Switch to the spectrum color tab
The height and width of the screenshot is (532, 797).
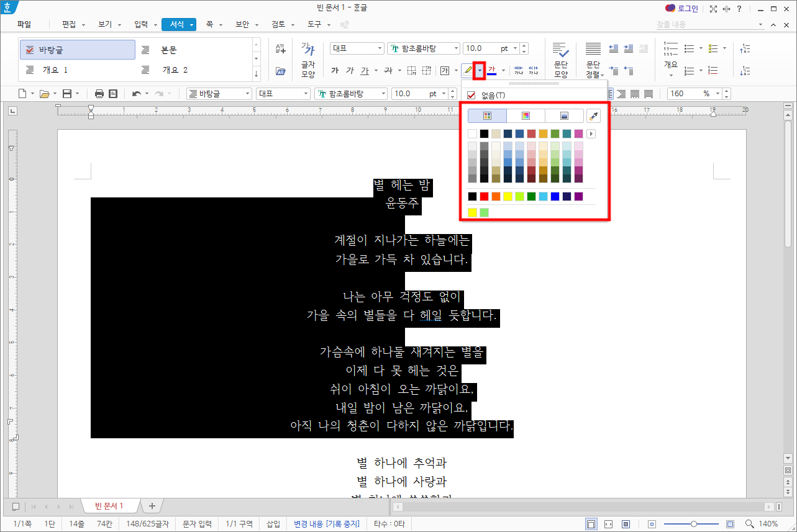pyautogui.click(x=526, y=115)
